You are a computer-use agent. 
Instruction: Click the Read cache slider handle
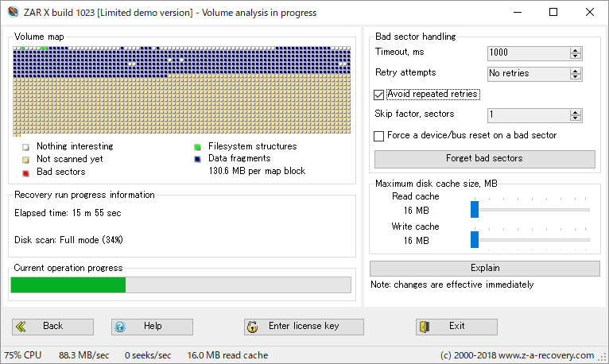(475, 210)
